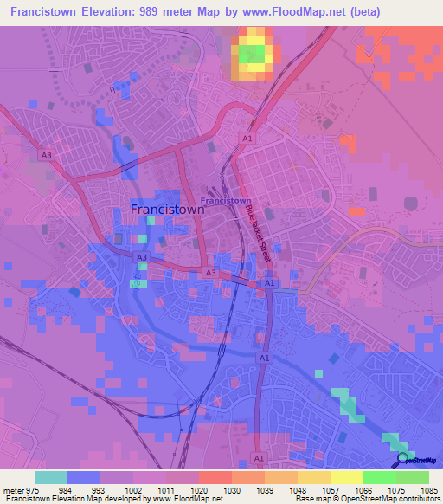Select the blue 984–993 meter legend swatch
The image size is (443, 504).
(84, 478)
